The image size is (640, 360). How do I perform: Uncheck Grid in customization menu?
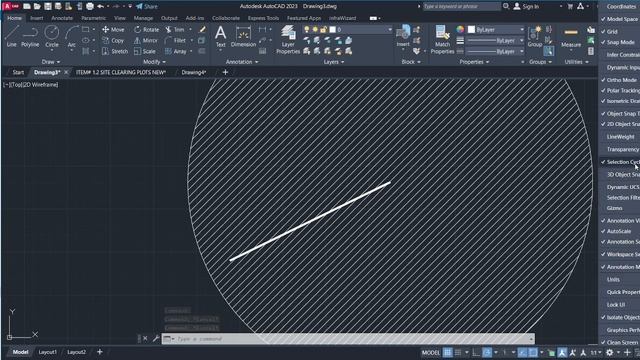(x=619, y=31)
